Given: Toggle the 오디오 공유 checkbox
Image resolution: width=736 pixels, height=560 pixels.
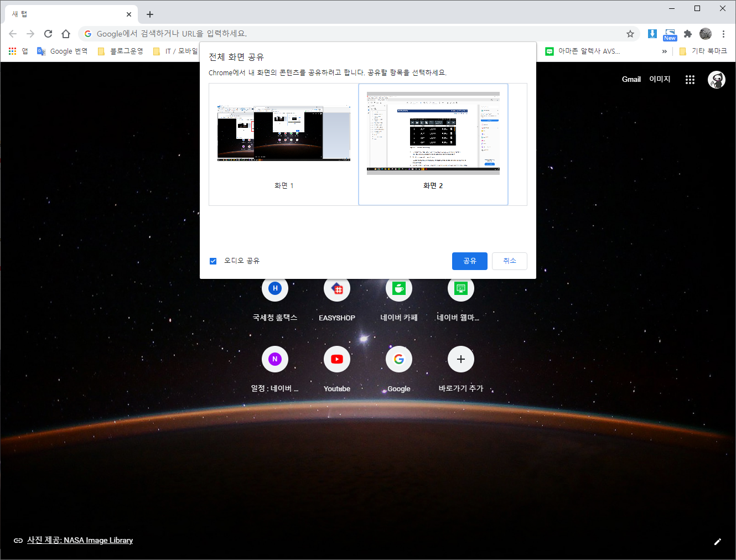Looking at the screenshot, I should coord(213,261).
